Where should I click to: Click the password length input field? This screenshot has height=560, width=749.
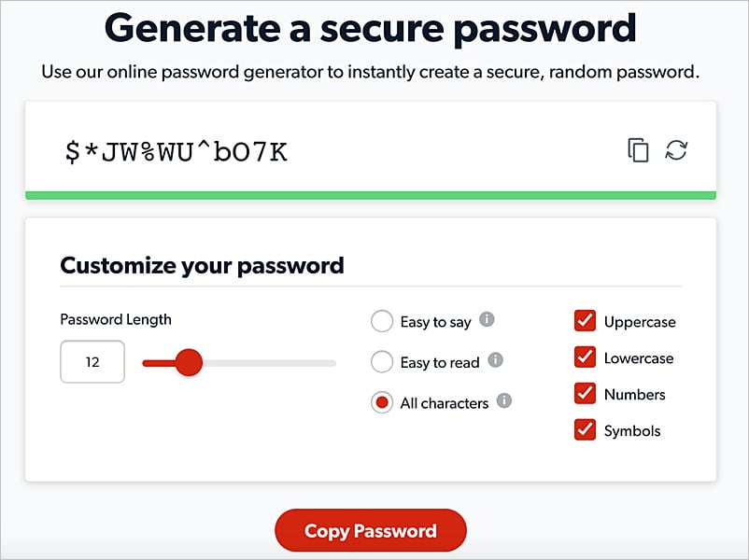[x=92, y=362]
